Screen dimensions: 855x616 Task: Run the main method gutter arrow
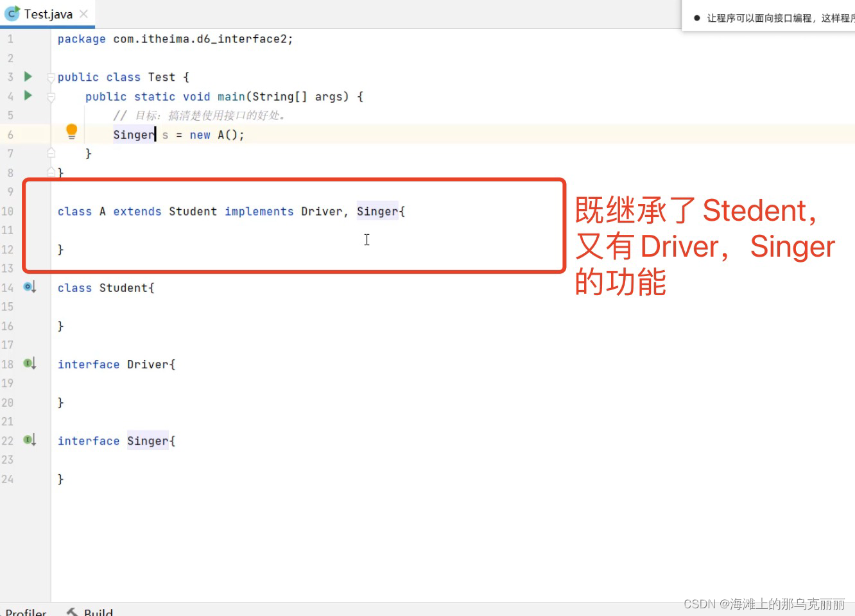click(27, 96)
